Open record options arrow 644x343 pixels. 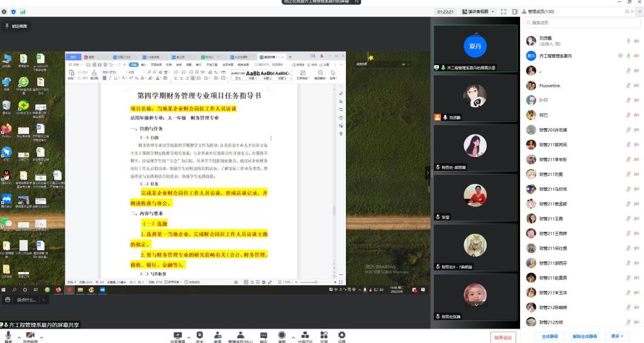[293, 338]
